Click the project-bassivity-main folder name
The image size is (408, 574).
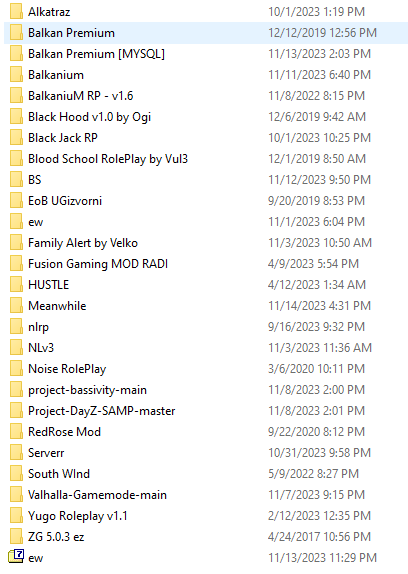point(87,390)
